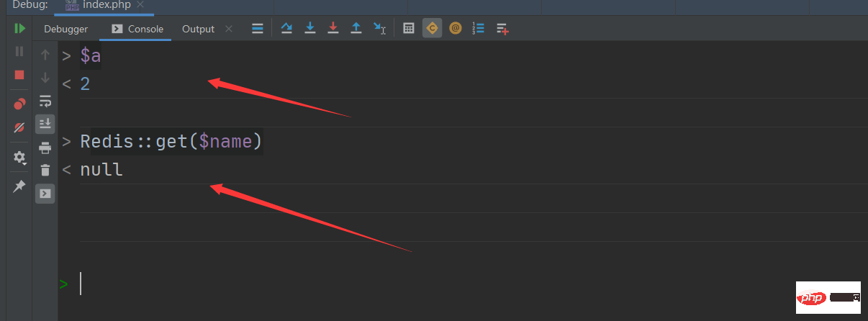This screenshot has height=321, width=868.
Task: Click the $a command in console
Action: [90, 56]
